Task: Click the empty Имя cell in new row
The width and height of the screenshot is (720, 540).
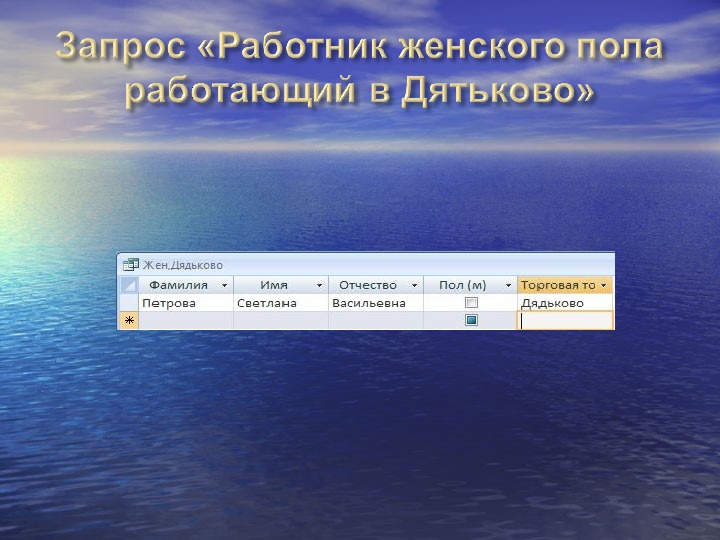Action: click(x=281, y=321)
